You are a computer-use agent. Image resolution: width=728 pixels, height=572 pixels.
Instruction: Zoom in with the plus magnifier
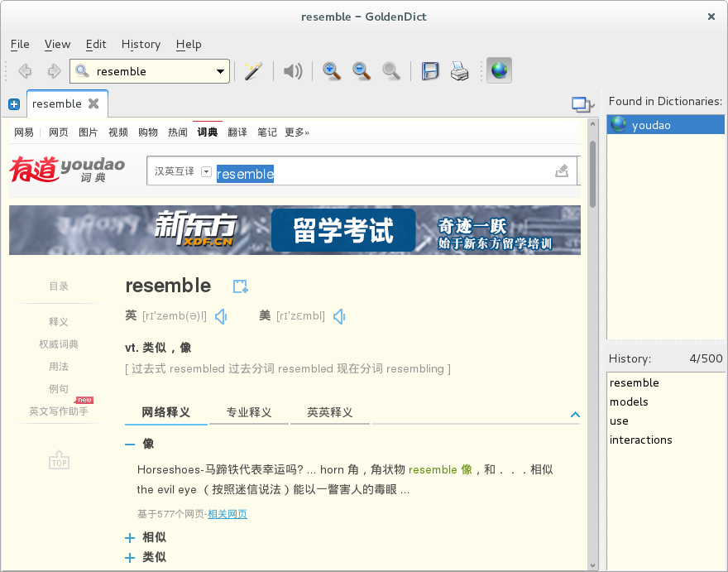pyautogui.click(x=332, y=71)
